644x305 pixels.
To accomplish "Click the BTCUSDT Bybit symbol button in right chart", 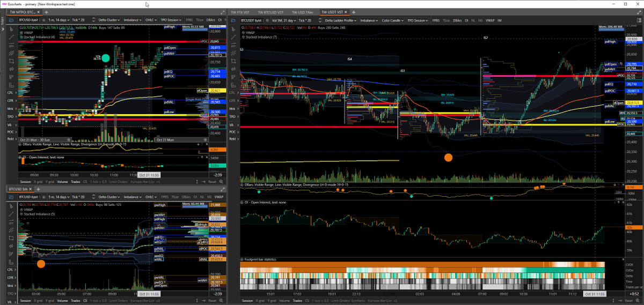I will (252, 20).
